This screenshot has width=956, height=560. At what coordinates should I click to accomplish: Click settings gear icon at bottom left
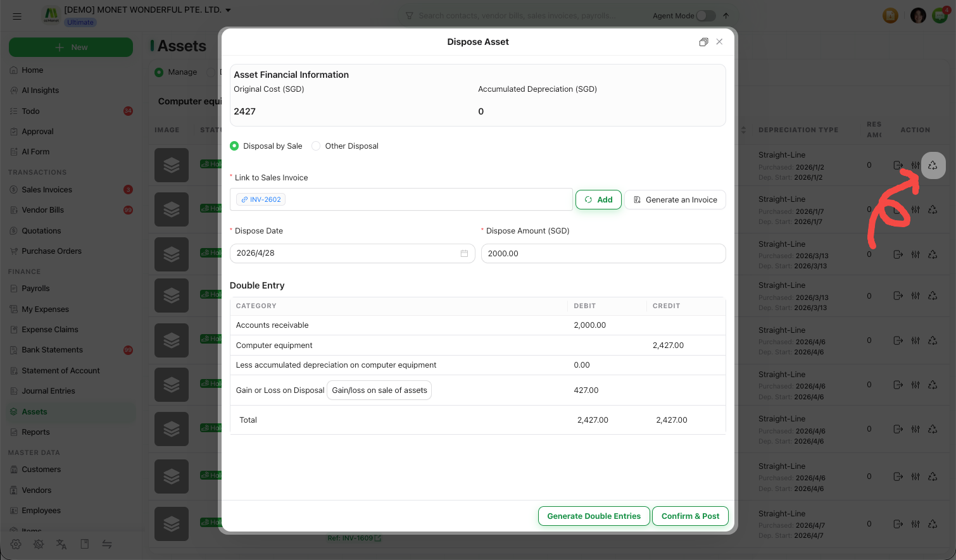16,544
